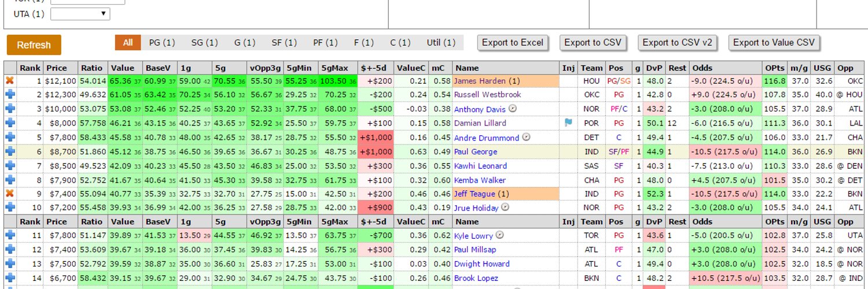Open Jeff Teague player link
This screenshot has width=868, height=289.
pyautogui.click(x=475, y=194)
